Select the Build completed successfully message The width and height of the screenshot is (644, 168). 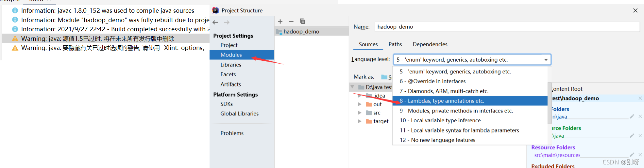[115, 29]
